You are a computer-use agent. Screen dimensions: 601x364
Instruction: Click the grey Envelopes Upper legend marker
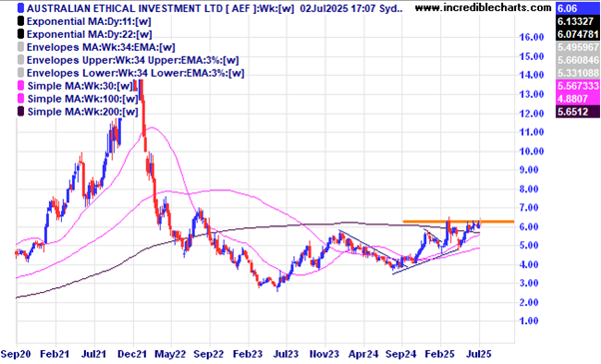coord(21,60)
